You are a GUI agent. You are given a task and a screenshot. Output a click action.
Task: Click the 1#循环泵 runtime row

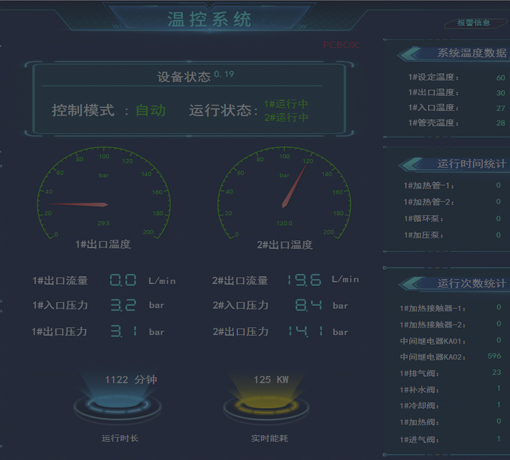(x=452, y=219)
